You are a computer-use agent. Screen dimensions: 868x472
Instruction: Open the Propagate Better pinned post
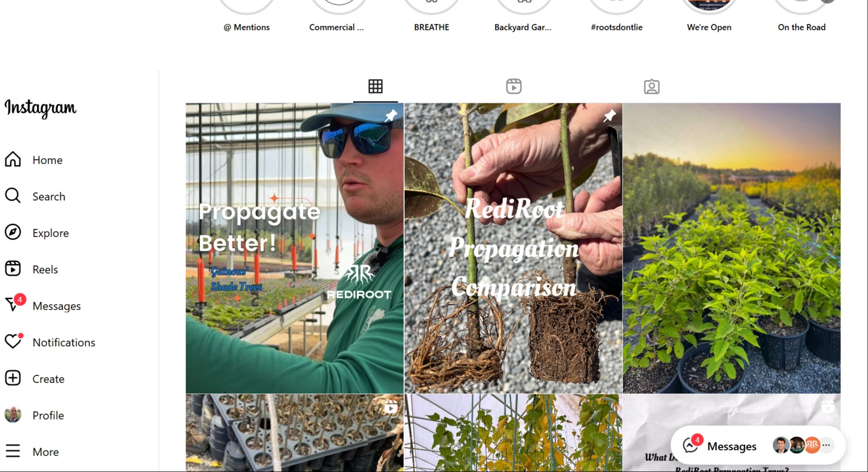294,248
